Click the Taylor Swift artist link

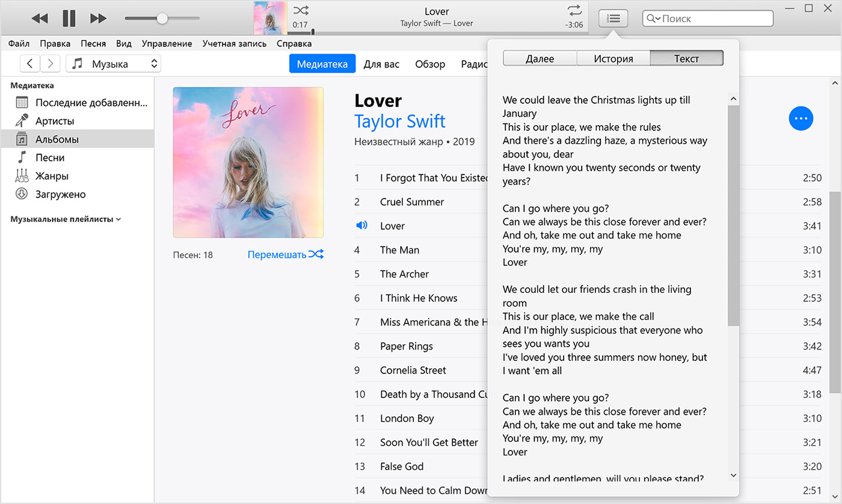(400, 121)
